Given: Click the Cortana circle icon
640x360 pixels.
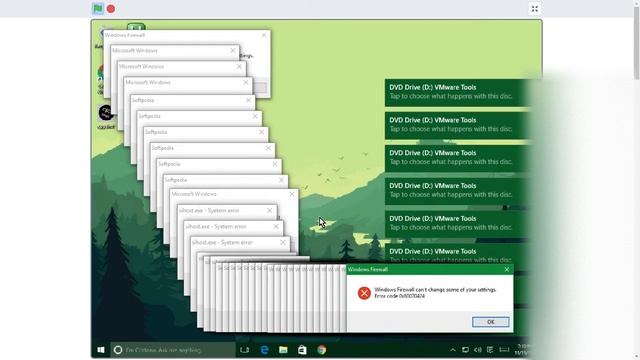Looking at the screenshot, I should pos(118,350).
